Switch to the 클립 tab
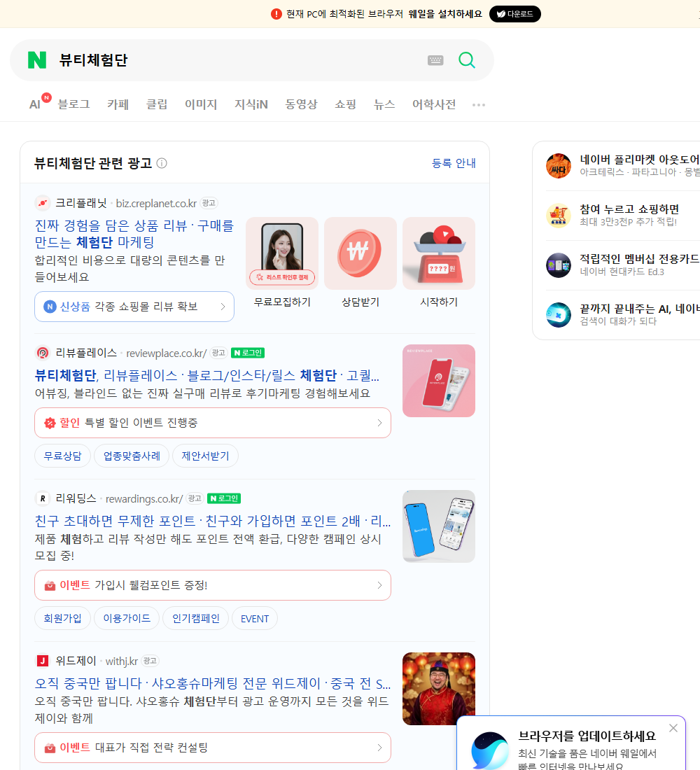This screenshot has height=770, width=700. 157,104
